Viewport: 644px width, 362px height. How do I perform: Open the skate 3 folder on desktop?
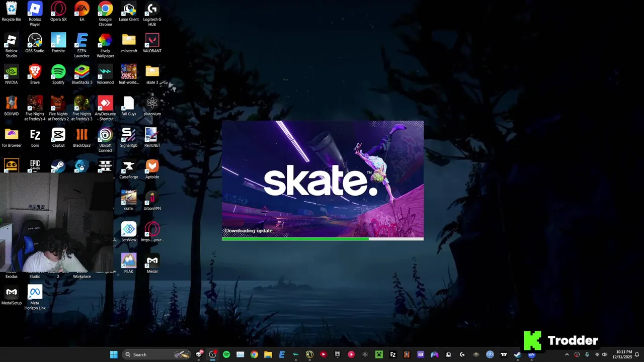click(152, 75)
